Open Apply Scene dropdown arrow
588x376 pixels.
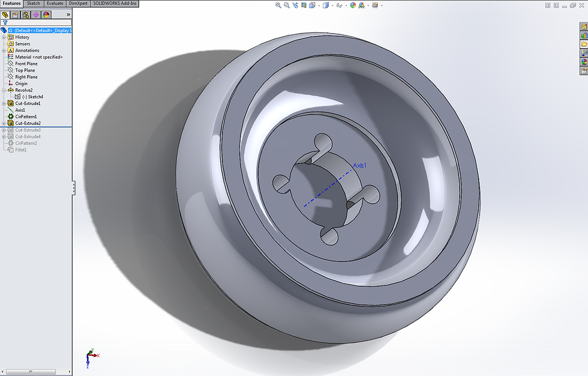368,5
